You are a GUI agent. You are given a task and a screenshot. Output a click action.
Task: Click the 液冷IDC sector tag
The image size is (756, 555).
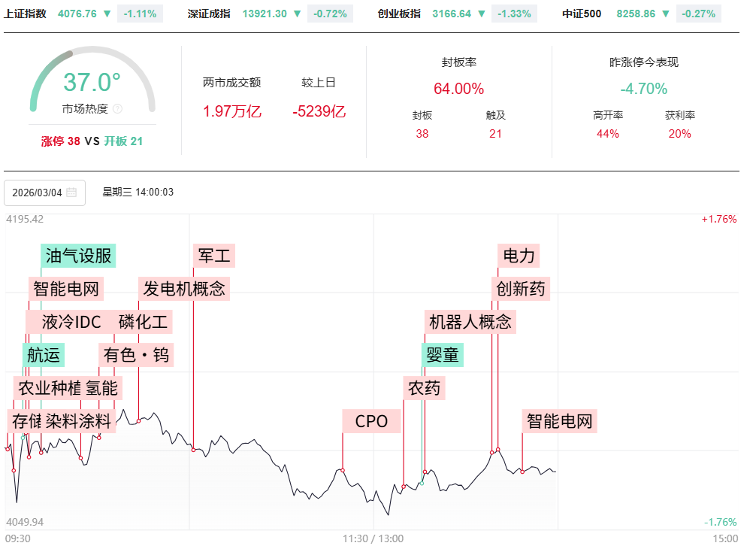click(71, 322)
